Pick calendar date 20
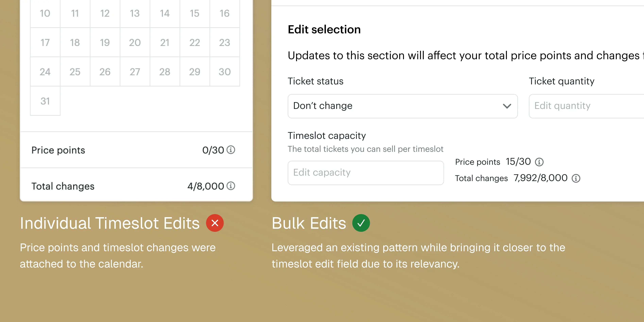644x322 pixels. click(135, 43)
